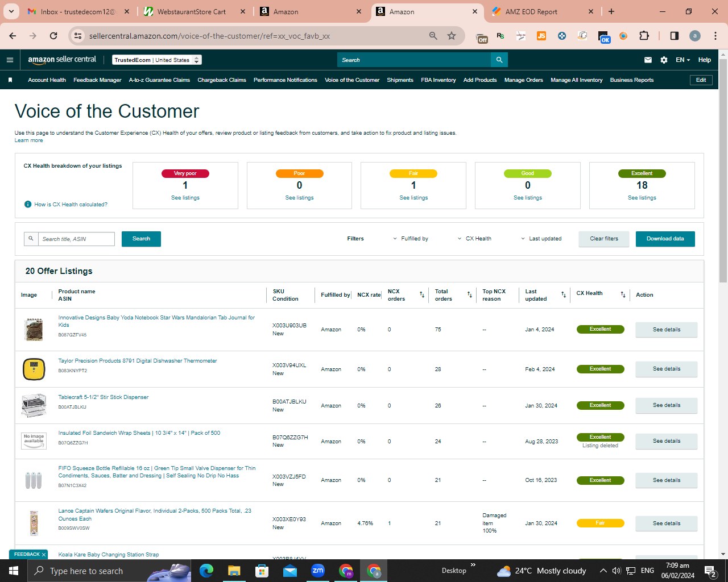Viewport: 728px width, 582px height.
Task: Expand the CX Health filter dropdown
Action: point(474,239)
